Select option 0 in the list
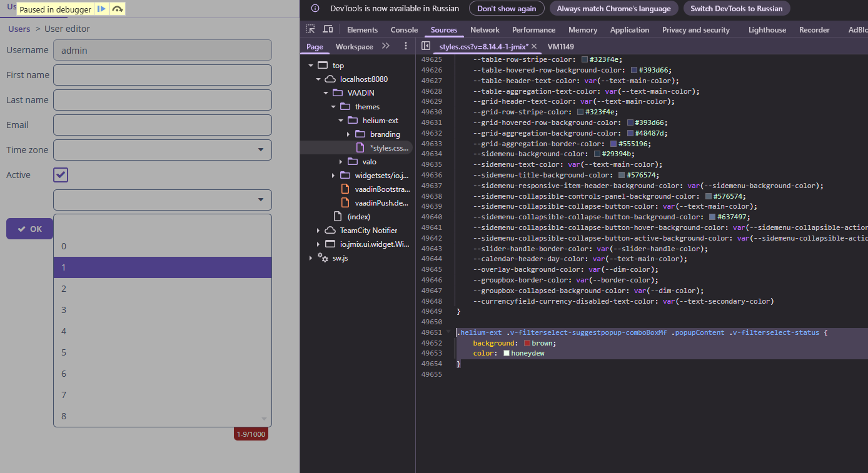The image size is (868, 473). coord(163,246)
